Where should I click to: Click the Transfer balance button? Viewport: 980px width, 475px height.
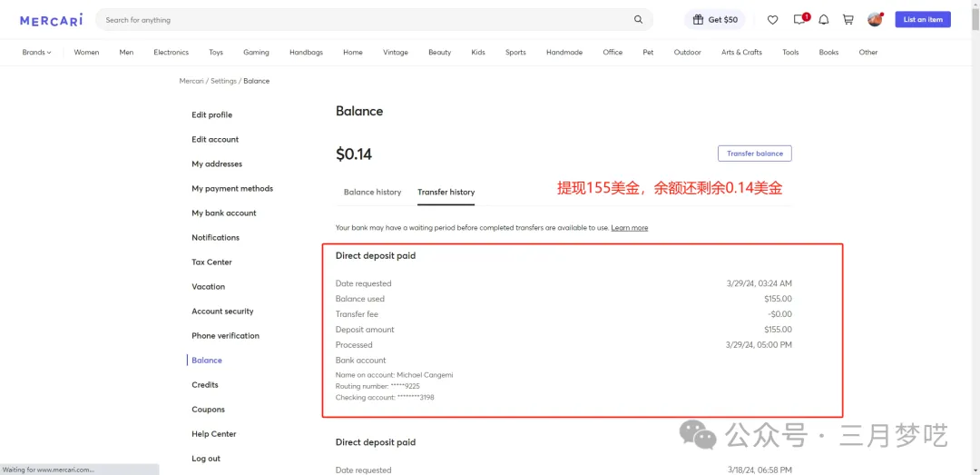754,153
